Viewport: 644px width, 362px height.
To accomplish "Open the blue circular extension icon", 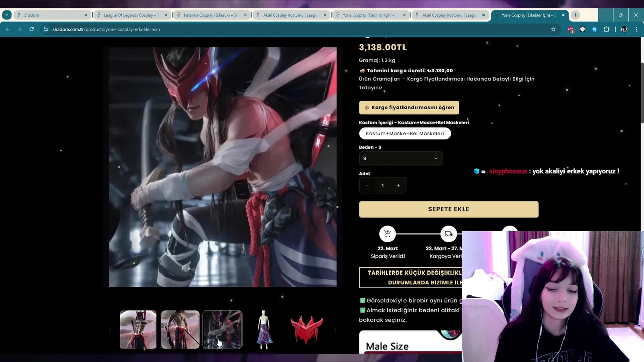I will 594,29.
